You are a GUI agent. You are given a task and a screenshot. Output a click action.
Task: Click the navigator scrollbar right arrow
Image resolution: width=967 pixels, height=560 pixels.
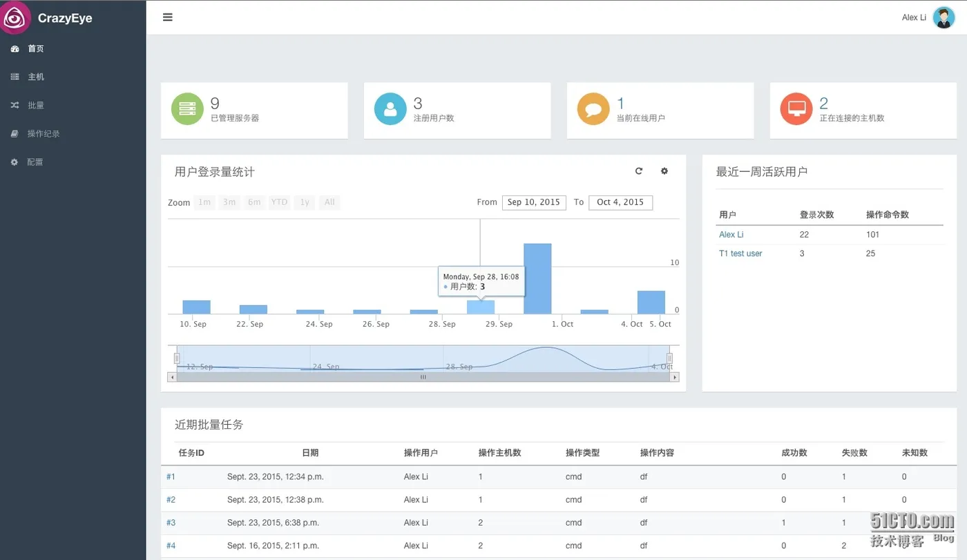coord(675,377)
